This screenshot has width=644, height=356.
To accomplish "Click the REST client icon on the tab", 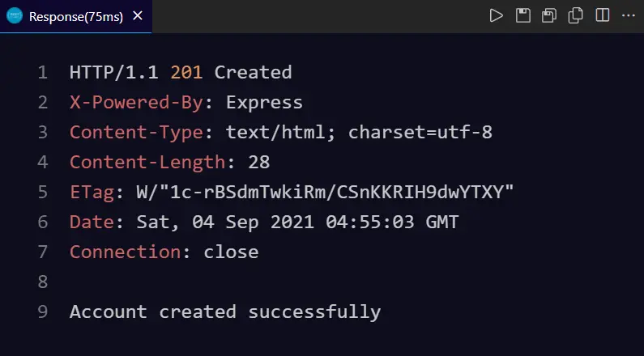I will 15,16.
